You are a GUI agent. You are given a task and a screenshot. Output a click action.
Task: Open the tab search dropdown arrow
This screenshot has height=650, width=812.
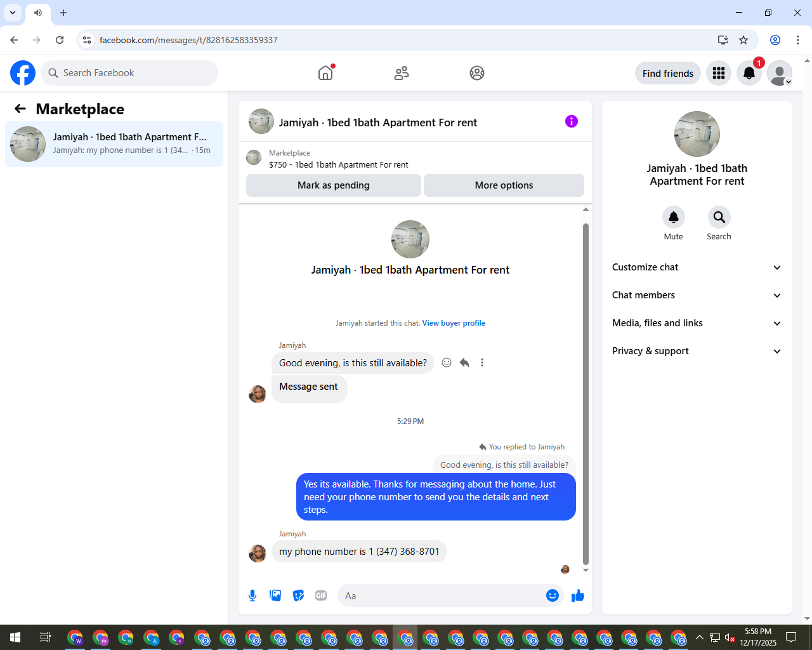(x=13, y=13)
